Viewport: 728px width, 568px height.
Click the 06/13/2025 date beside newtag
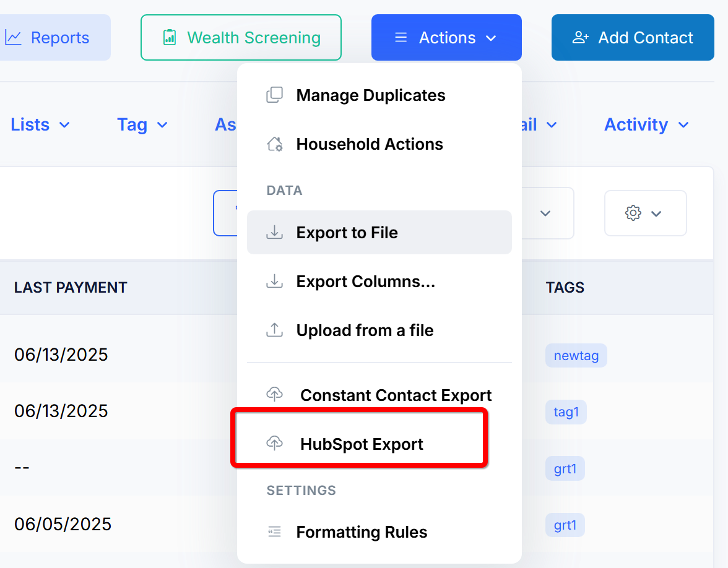61,355
